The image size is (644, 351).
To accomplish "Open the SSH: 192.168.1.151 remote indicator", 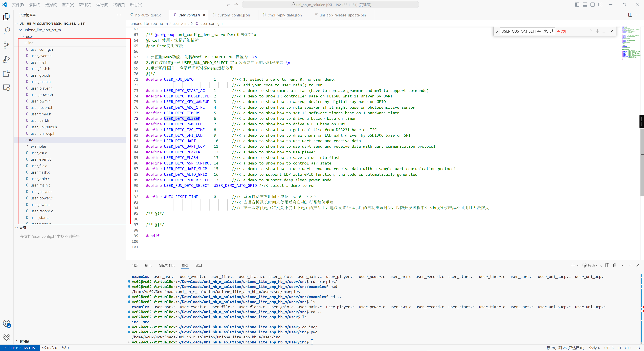I will pos(20,348).
